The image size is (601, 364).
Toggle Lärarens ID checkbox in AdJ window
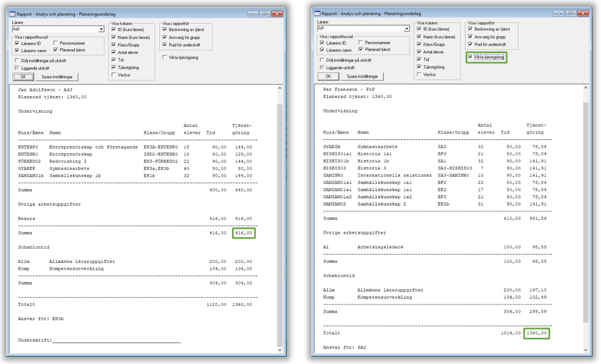[17, 43]
